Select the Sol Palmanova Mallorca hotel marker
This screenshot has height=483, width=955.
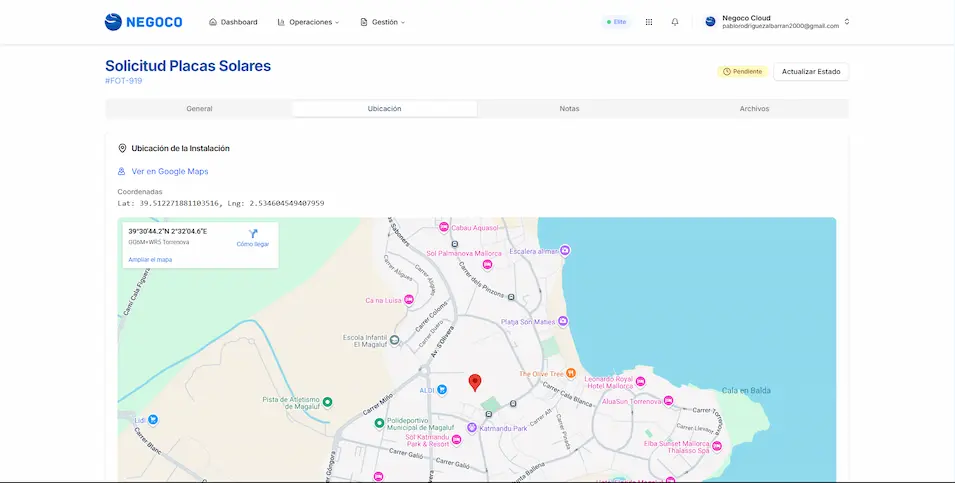(487, 264)
